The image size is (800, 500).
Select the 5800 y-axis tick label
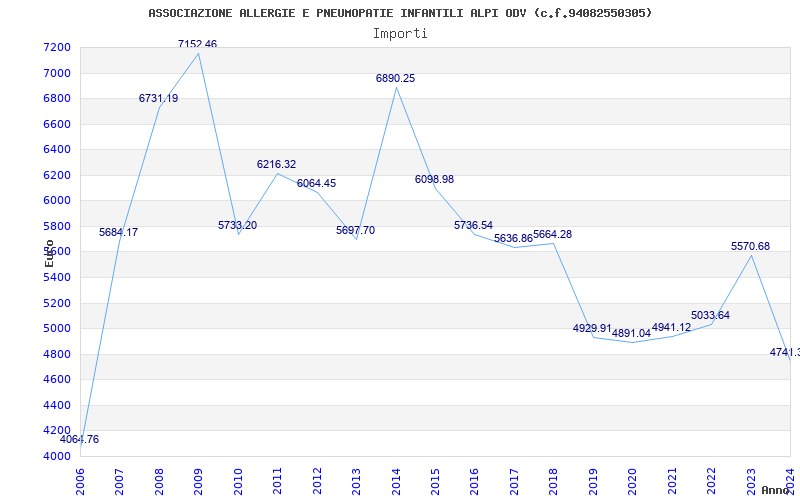57,226
